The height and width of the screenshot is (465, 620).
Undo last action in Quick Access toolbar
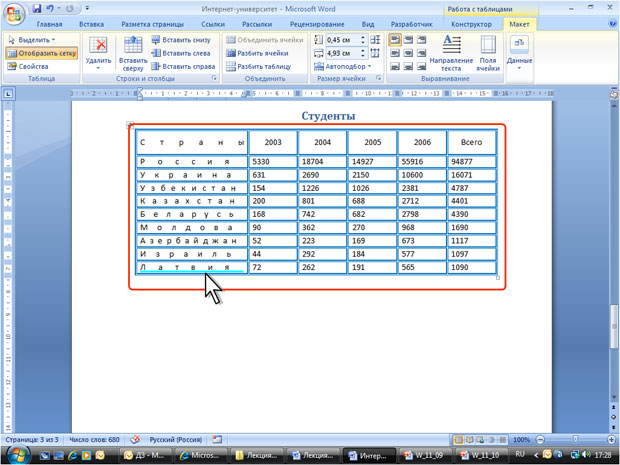50,8
